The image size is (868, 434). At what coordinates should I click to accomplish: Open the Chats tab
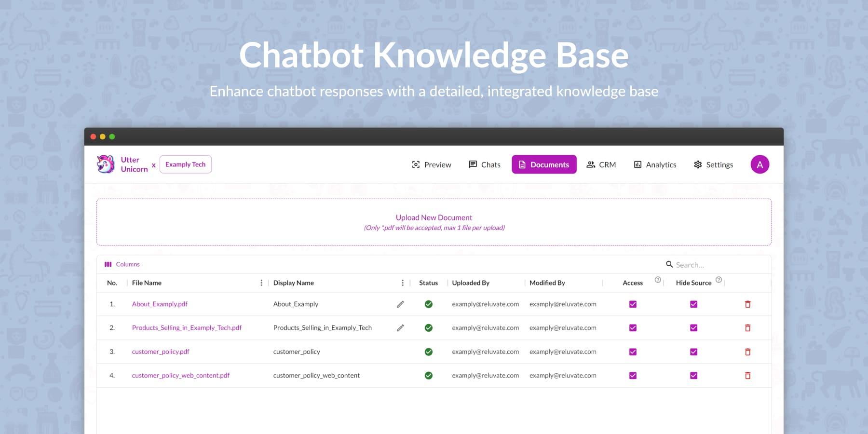485,164
